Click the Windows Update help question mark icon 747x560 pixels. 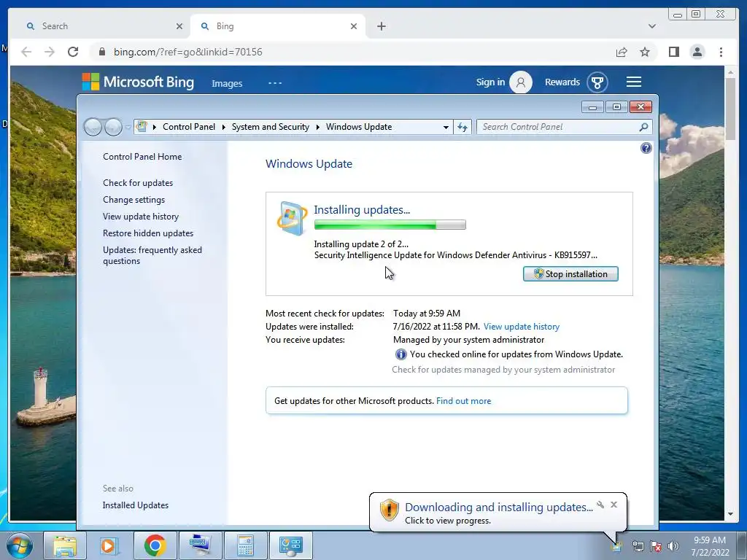tap(646, 148)
